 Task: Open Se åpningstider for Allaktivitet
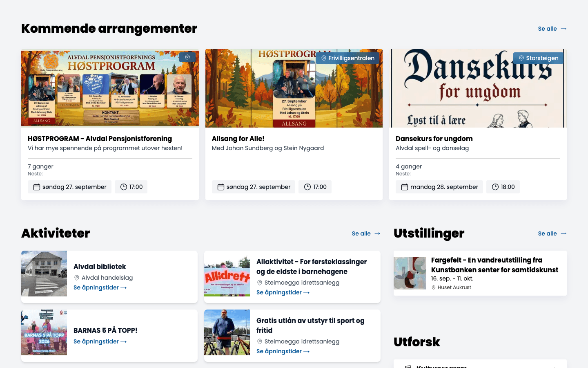[x=283, y=292]
